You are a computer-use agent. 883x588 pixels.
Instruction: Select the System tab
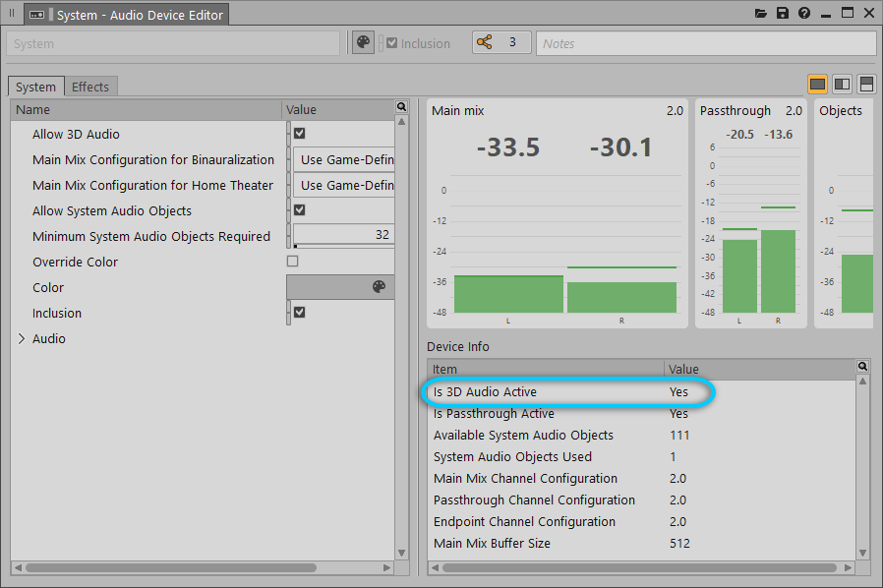(35, 87)
